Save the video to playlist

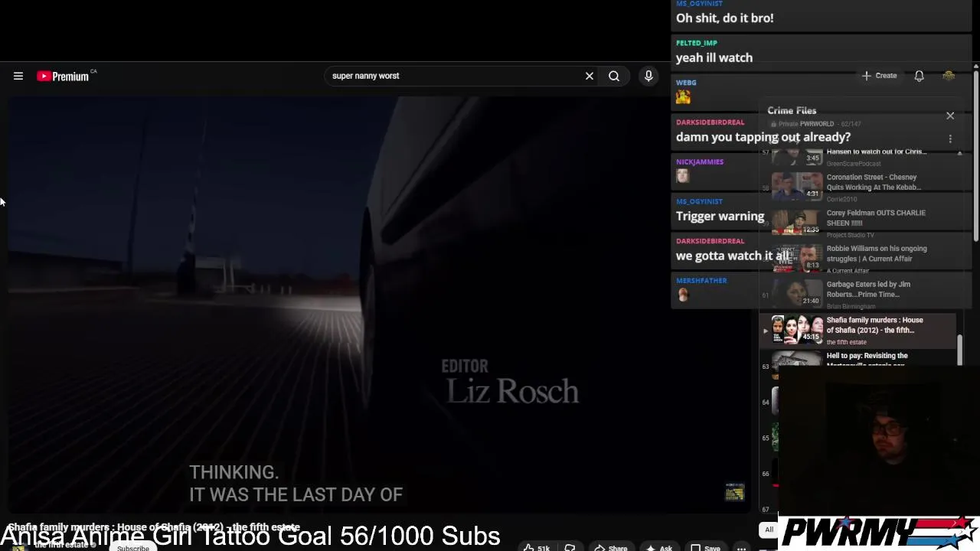tap(705, 547)
